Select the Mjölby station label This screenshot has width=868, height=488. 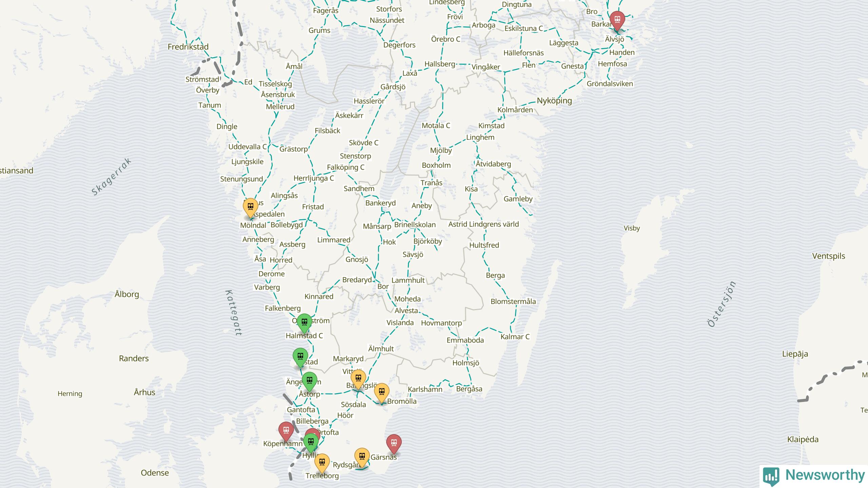point(441,150)
